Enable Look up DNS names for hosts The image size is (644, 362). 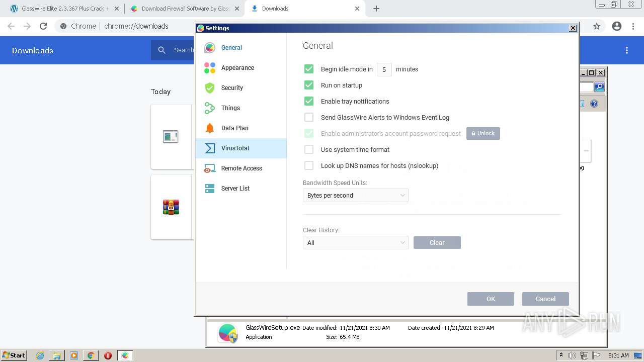pos(309,165)
